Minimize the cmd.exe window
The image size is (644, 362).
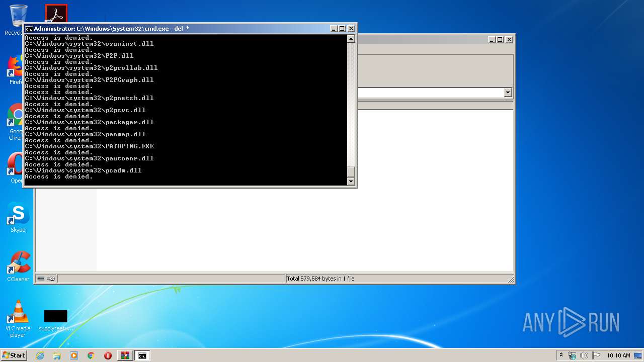[x=334, y=29]
